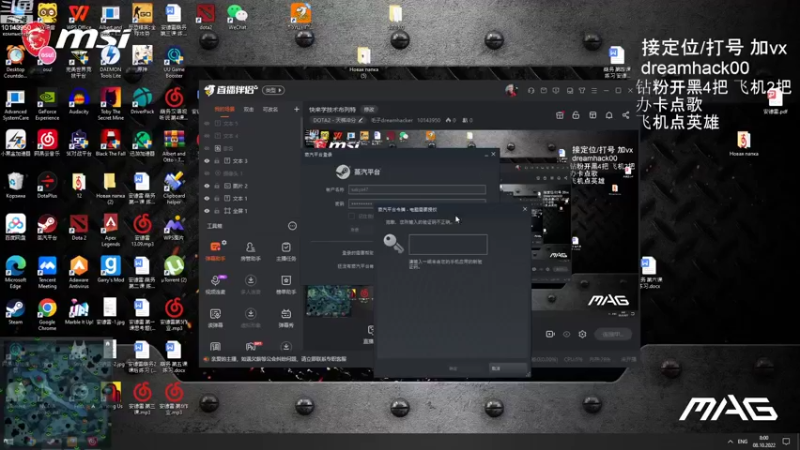Screen dimensions: 800x450
Task: Click the right-hand cancel button in Steam Guard dialog
Action: tap(507, 368)
